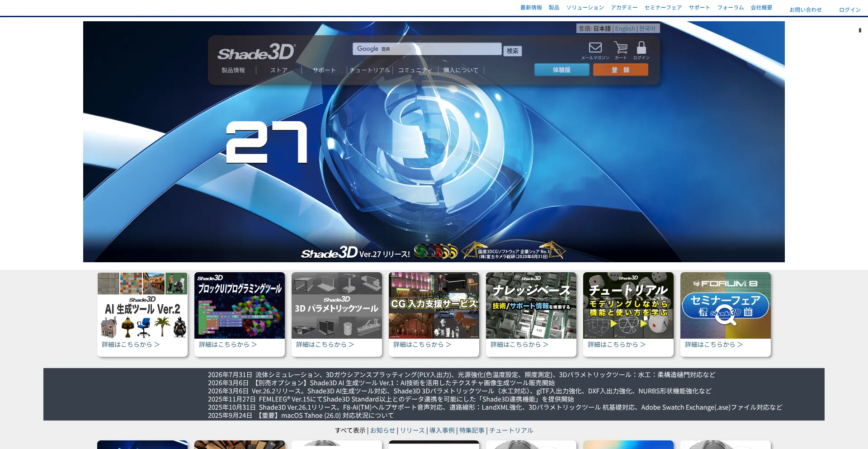Open the ナレッジベース thumbnail
This screenshot has width=868, height=449.
pyautogui.click(x=531, y=305)
